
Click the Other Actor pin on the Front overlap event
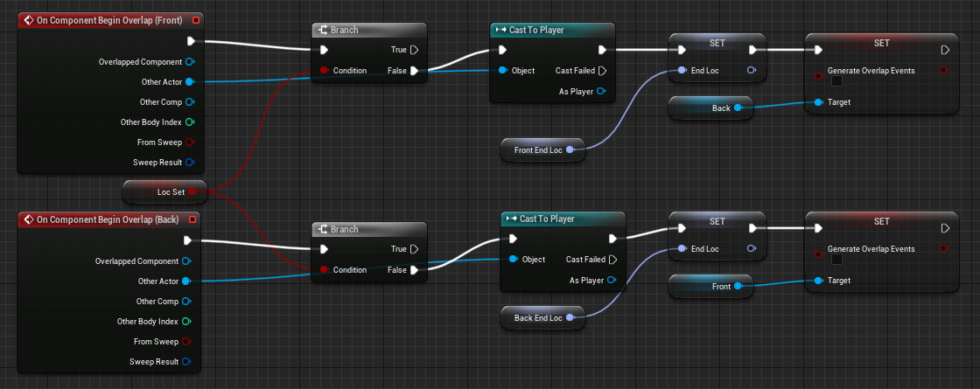click(x=190, y=82)
